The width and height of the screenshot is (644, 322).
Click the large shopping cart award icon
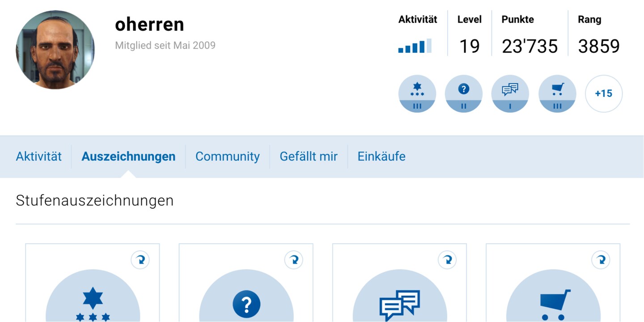(x=553, y=296)
